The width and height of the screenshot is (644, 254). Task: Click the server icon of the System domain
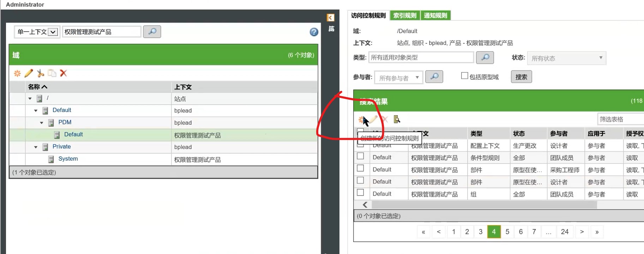click(x=51, y=159)
